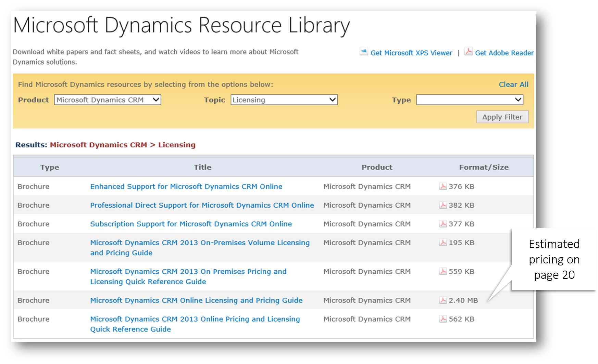This screenshot has height=364, width=598.
Task: Open CRM 2013 On Premises Pricing Quick Reference Guide
Action: click(188, 276)
